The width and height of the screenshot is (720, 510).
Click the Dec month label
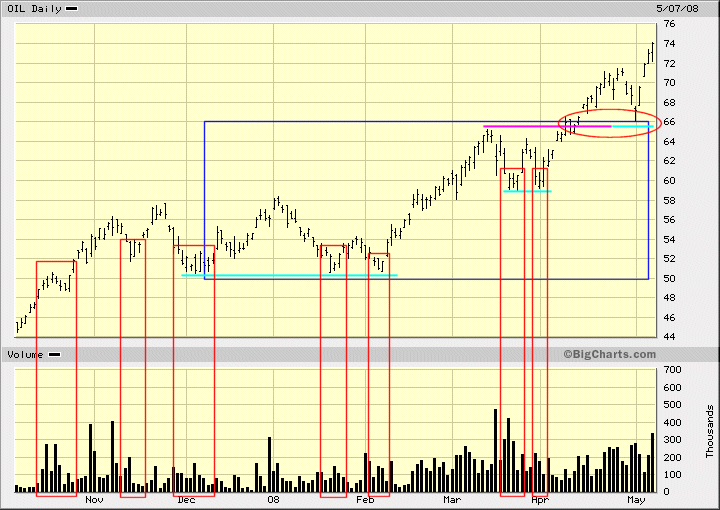pos(186,499)
